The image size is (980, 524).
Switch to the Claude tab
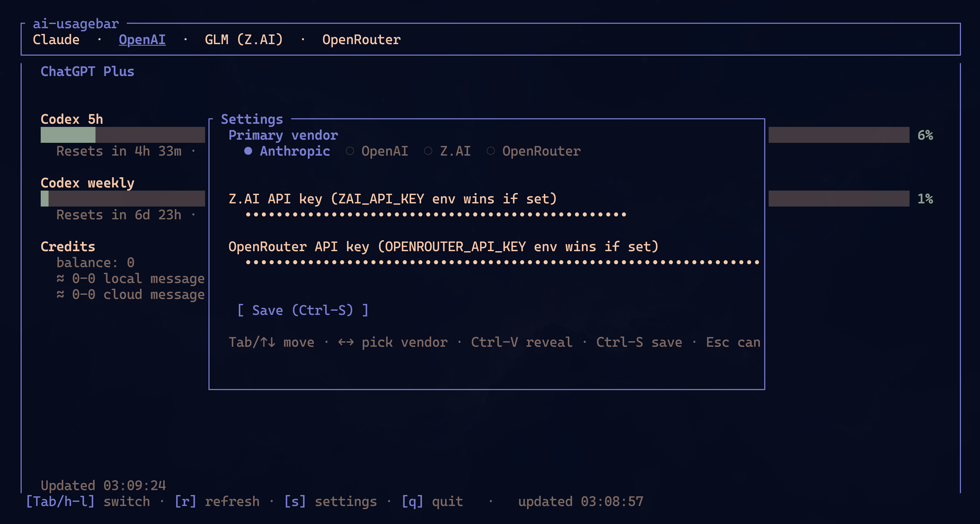56,40
